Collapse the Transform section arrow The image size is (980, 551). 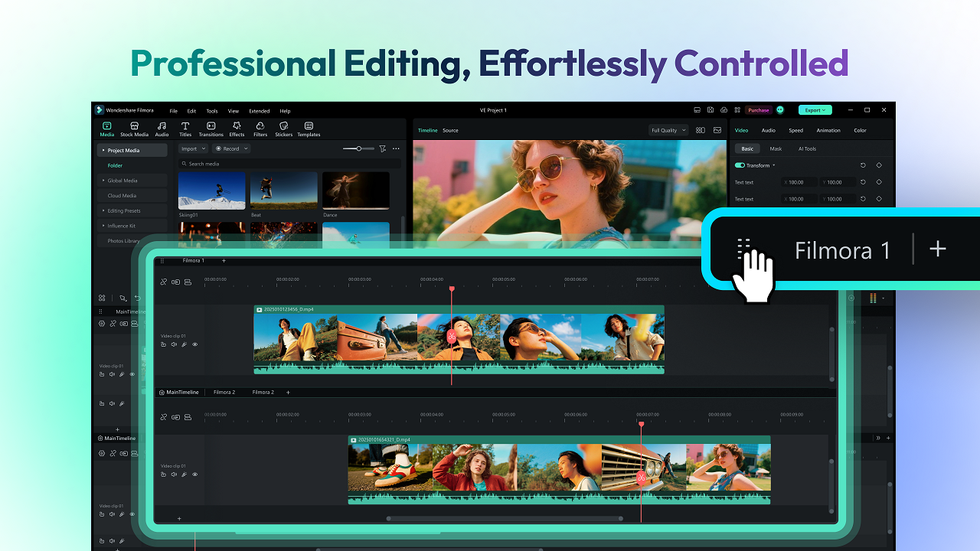773,165
